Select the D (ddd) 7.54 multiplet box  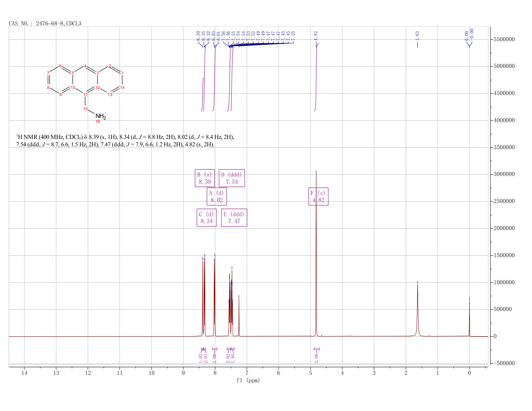(232, 178)
